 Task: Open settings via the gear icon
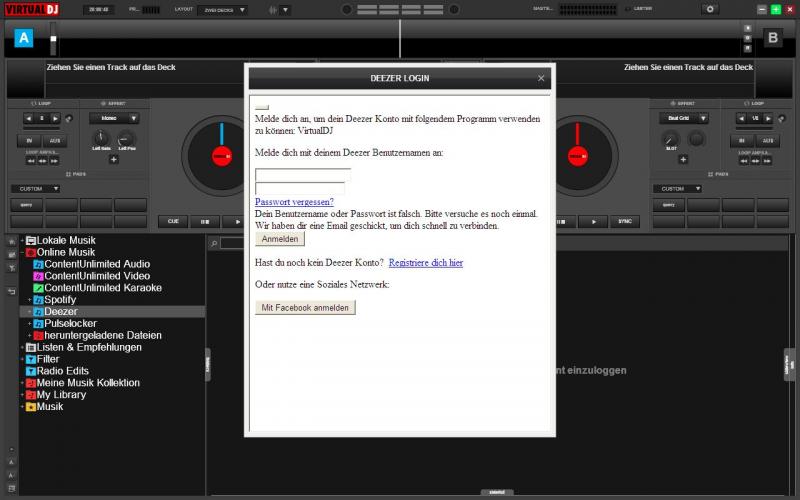coord(710,9)
